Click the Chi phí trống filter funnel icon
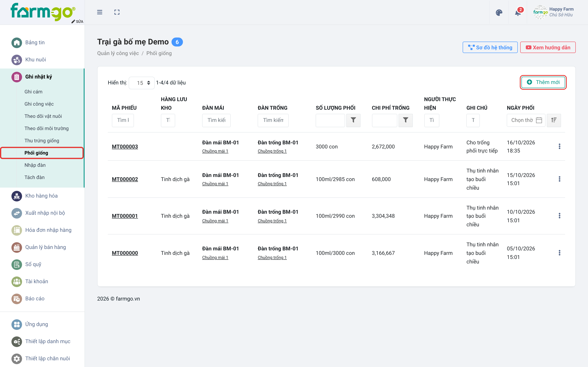Viewport: 588px width, 367px height. [405, 120]
